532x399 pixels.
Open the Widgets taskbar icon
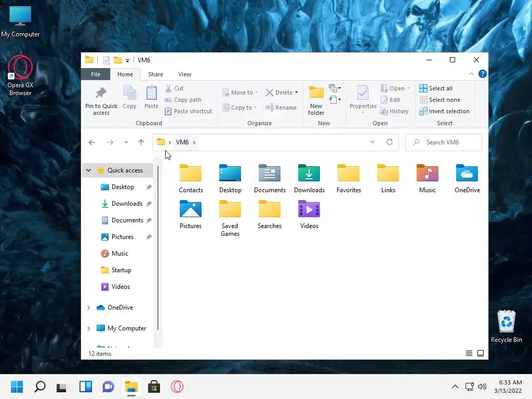click(86, 387)
